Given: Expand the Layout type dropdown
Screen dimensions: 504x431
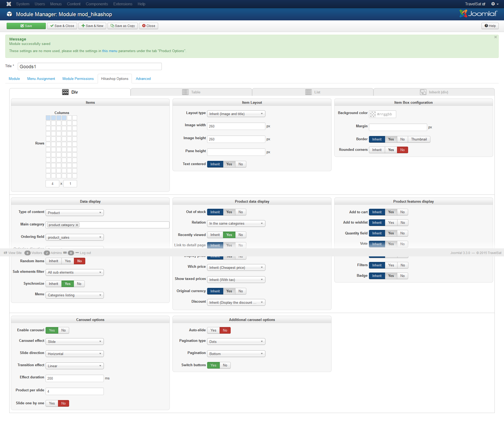Looking at the screenshot, I should coord(236,114).
